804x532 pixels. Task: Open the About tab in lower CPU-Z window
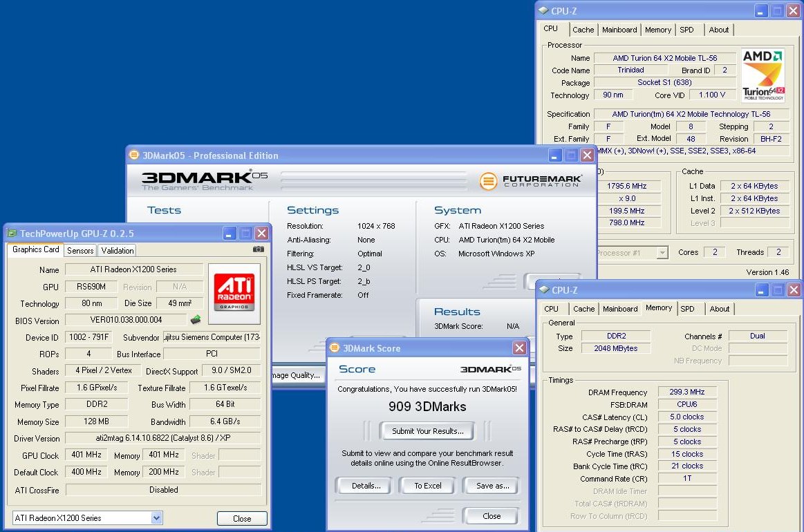[x=720, y=309]
